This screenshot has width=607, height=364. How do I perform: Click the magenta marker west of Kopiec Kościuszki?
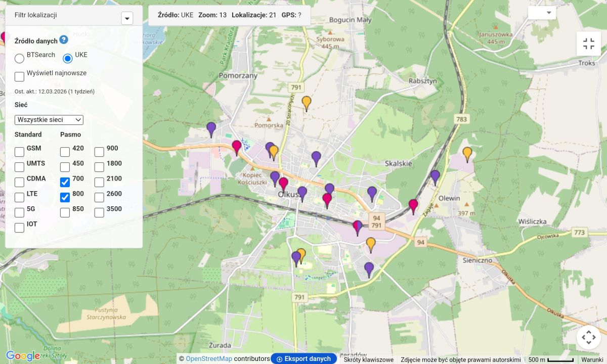236,147
